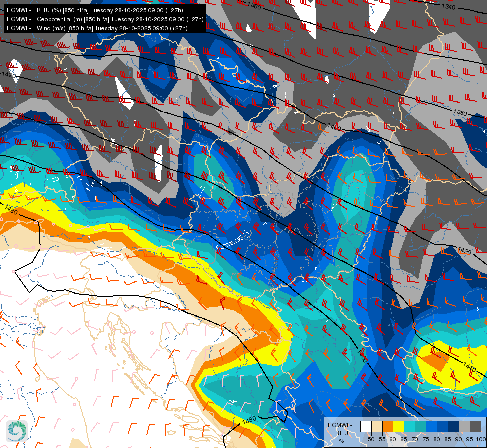Click the legend value 90
The width and height of the screenshot is (487, 448).
[x=459, y=439]
